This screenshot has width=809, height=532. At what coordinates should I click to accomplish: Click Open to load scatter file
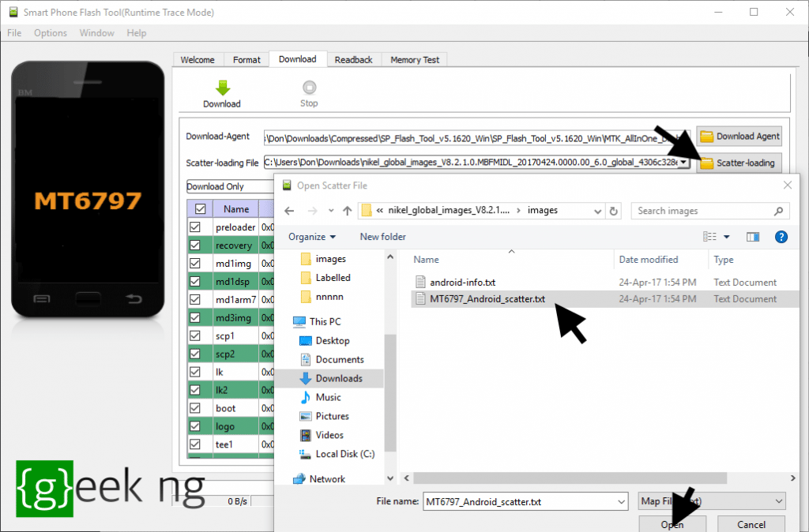tap(672, 524)
